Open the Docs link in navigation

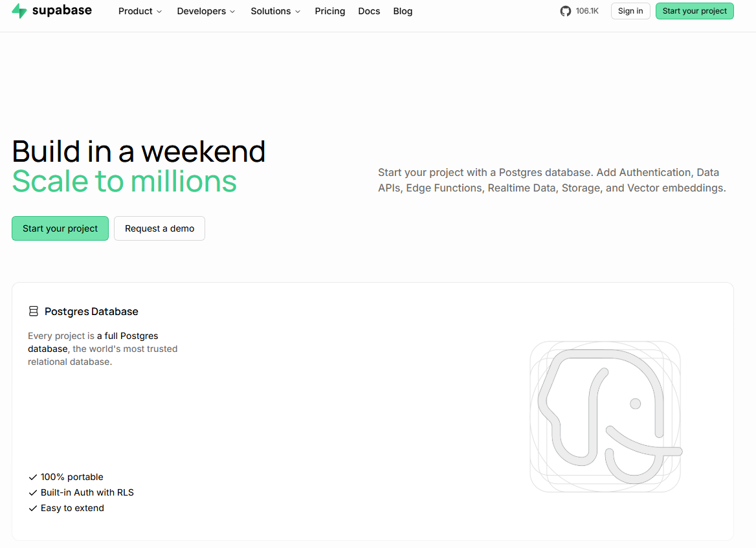(369, 11)
